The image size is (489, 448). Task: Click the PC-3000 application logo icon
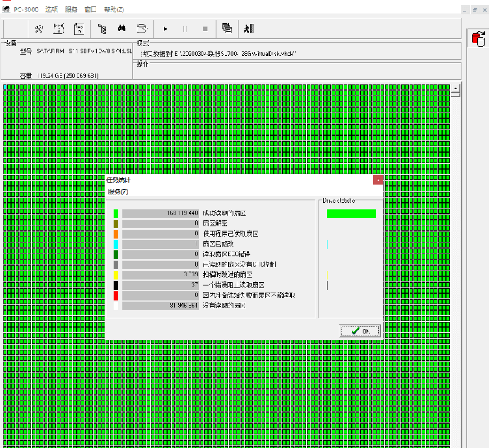[6, 10]
